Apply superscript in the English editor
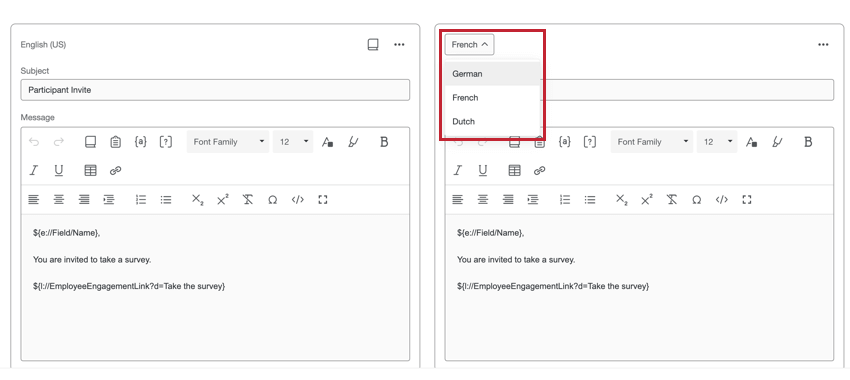The height and width of the screenshot is (380, 850). (x=223, y=200)
